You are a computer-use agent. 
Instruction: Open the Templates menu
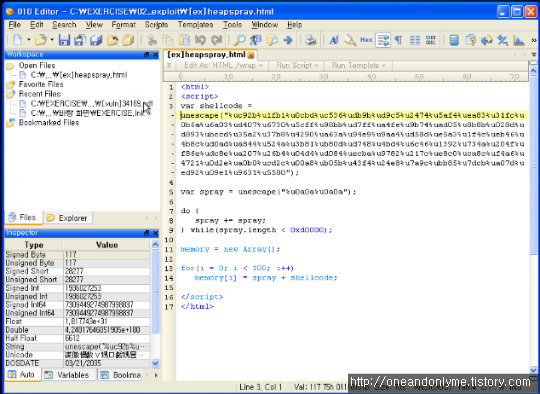(x=195, y=25)
